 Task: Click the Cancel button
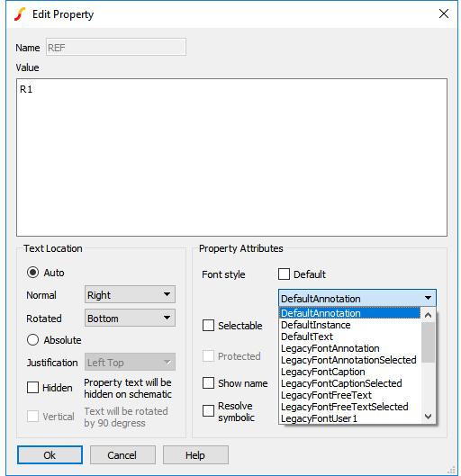click(x=122, y=454)
